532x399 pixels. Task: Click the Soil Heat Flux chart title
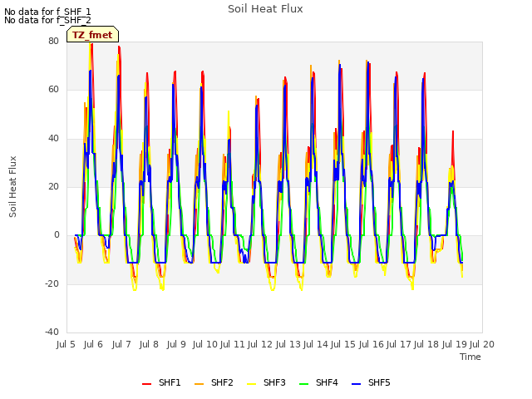pyautogui.click(x=265, y=9)
